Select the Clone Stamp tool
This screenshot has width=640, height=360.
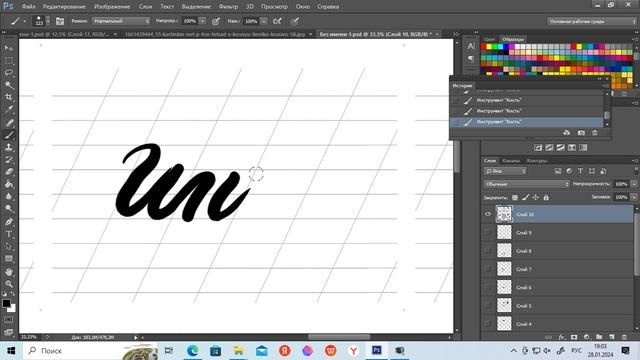tap(9, 147)
